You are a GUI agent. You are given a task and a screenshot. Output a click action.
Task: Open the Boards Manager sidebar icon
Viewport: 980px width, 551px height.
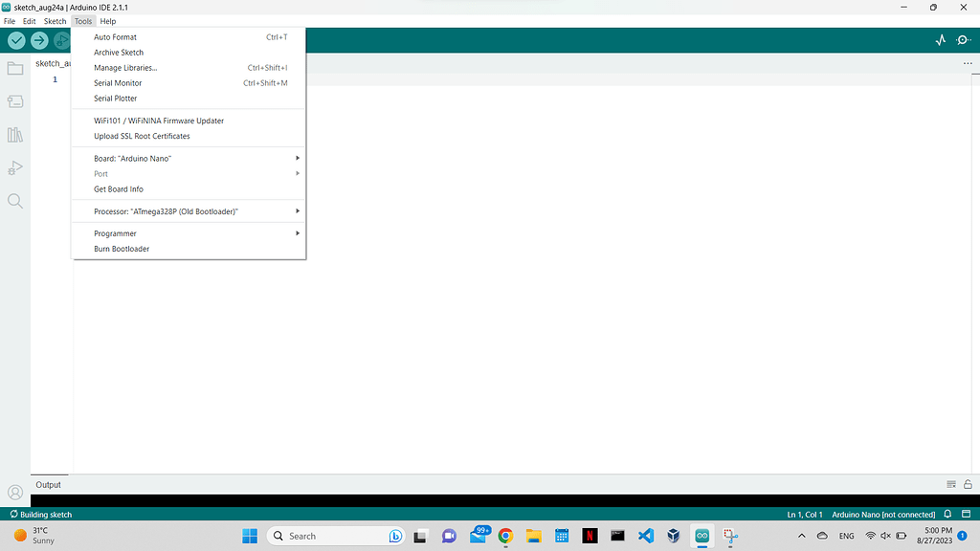point(14,101)
